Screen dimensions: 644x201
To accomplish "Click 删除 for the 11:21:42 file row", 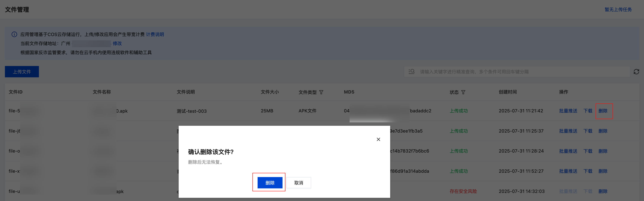I will (603, 111).
